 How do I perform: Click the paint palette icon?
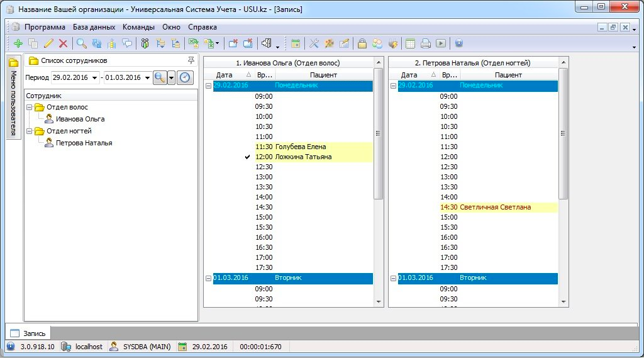point(330,43)
